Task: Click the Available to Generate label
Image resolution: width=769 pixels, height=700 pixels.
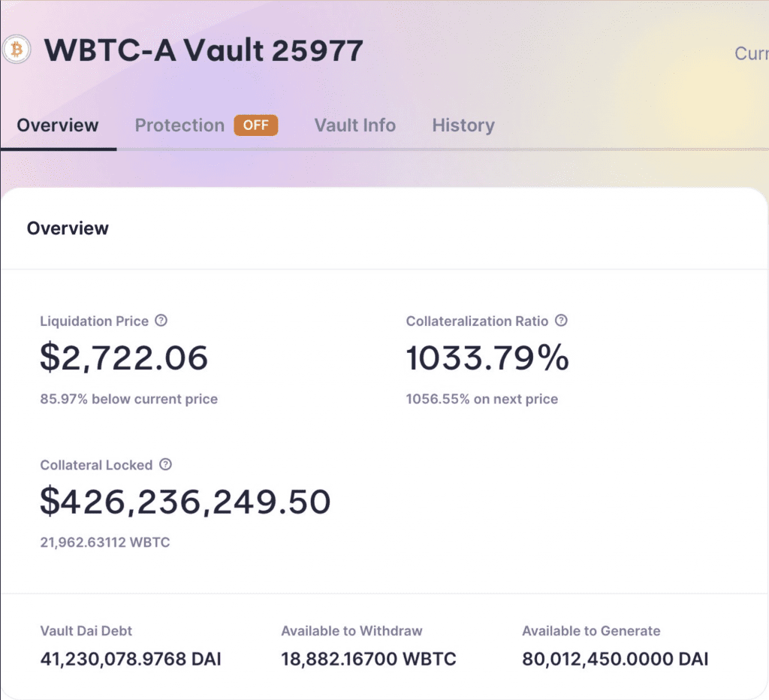Action: point(592,631)
